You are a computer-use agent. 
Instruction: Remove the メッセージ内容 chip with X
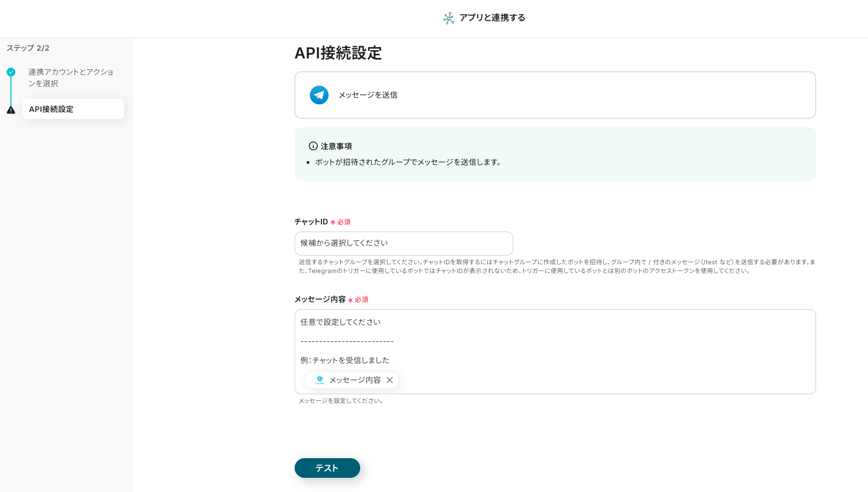pos(390,380)
